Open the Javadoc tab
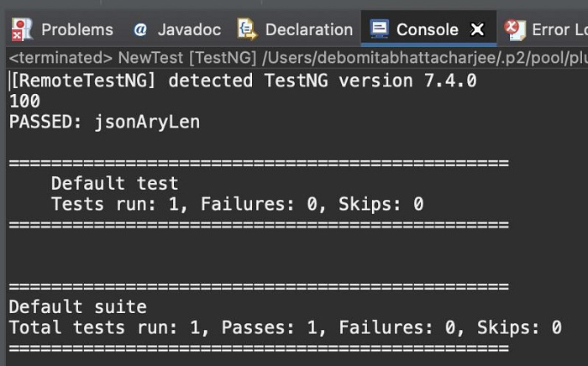 189,30
